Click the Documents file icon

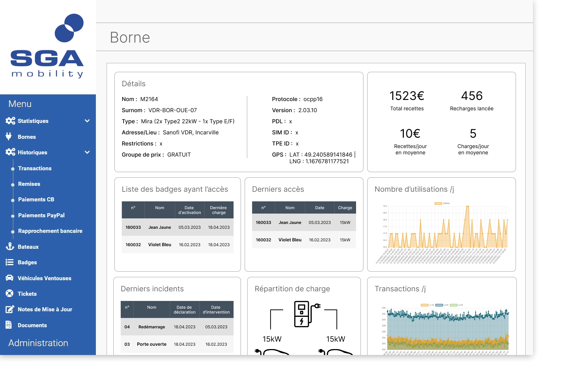(9, 325)
